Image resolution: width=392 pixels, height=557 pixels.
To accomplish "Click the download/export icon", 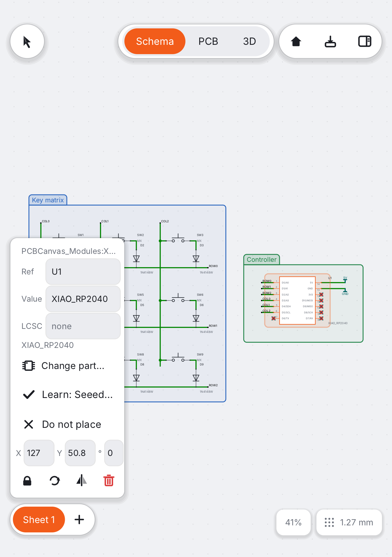I will (x=330, y=42).
